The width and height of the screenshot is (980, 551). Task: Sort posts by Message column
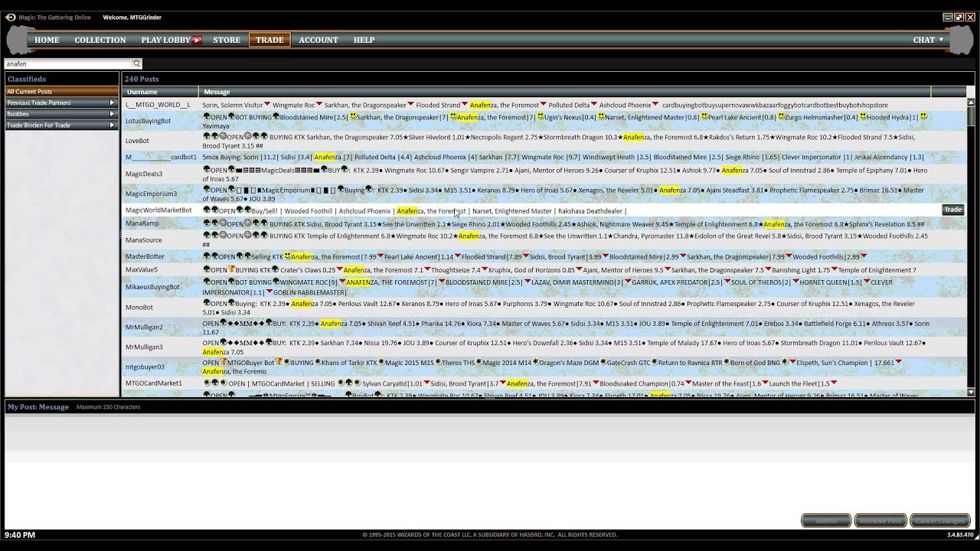(x=564, y=92)
